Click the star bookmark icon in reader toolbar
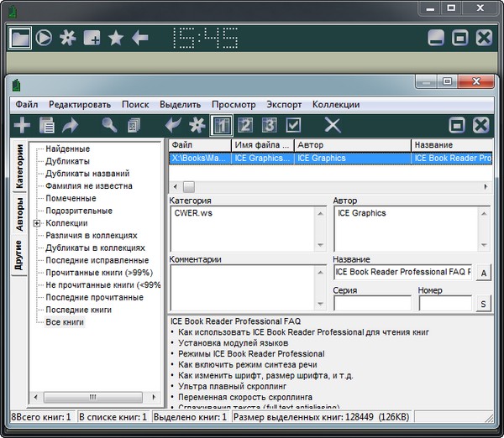504x438 pixels. [116, 38]
